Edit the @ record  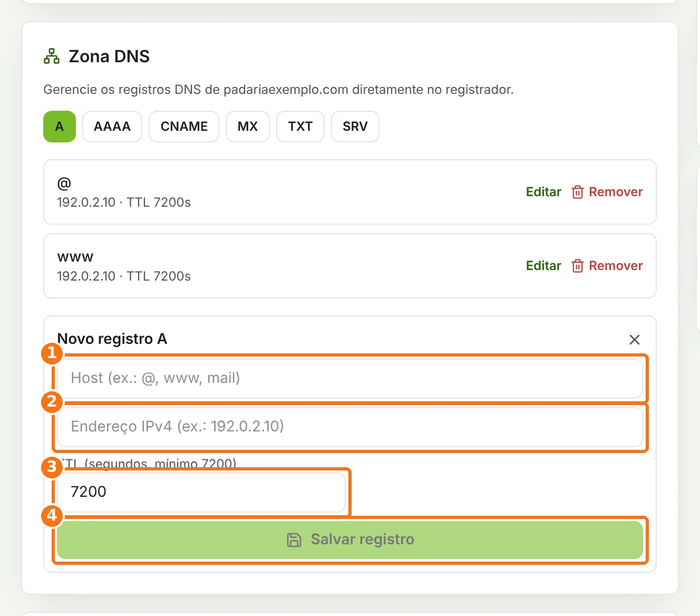543,192
